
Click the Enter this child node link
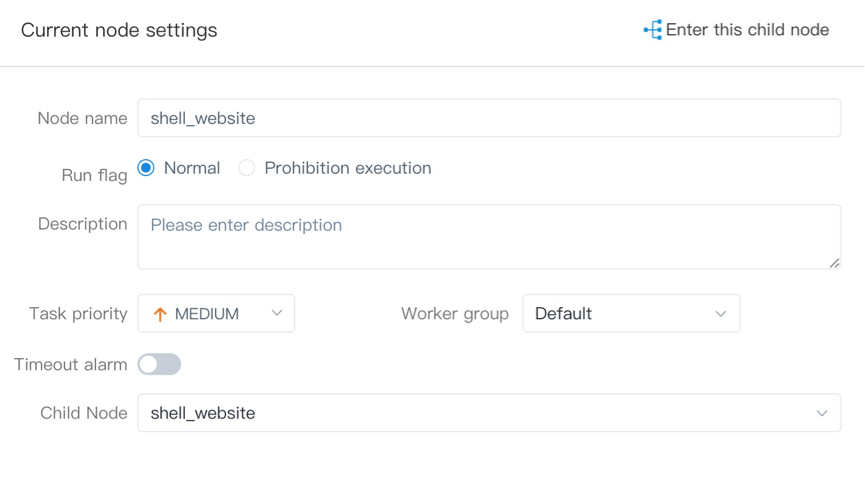(747, 30)
